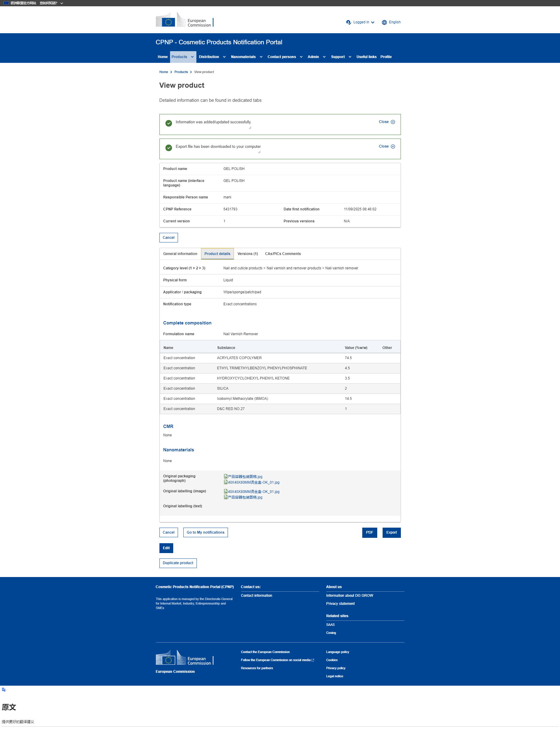The height and width of the screenshot is (753, 560).
Task: Click the globe language icon
Action: 384,22
